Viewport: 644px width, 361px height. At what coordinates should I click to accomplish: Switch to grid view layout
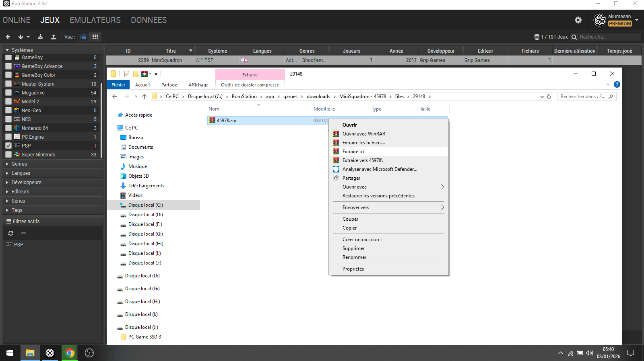[95, 37]
